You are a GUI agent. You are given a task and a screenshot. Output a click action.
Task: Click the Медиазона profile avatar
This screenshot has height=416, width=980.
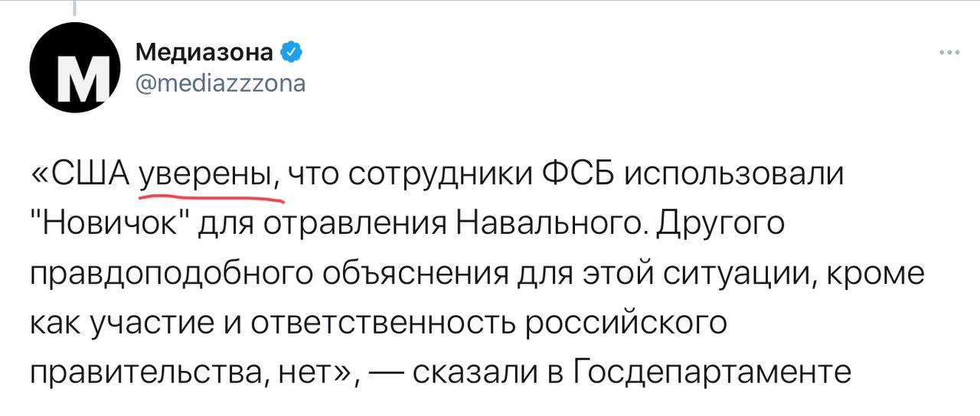pos(71,74)
